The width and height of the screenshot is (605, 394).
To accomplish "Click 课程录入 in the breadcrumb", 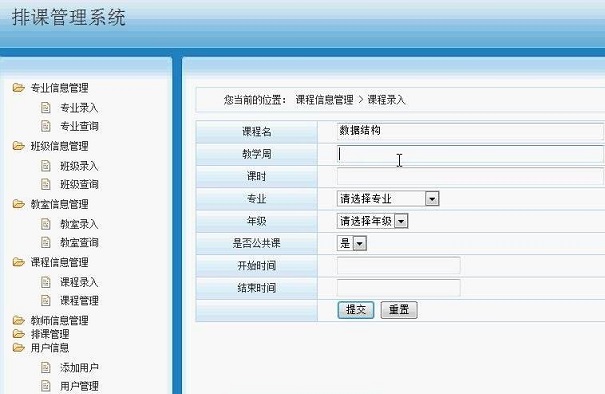I will [x=386, y=100].
